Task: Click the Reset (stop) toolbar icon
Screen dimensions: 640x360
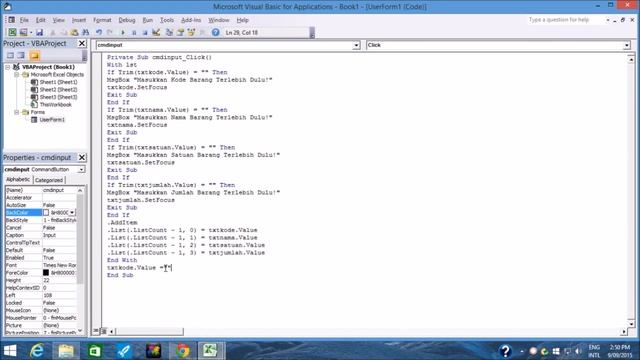Action: coord(145,32)
